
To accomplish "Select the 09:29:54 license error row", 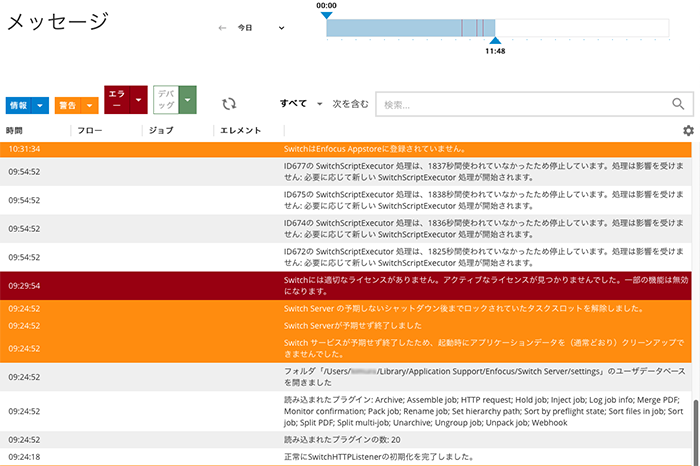I will tap(346, 286).
